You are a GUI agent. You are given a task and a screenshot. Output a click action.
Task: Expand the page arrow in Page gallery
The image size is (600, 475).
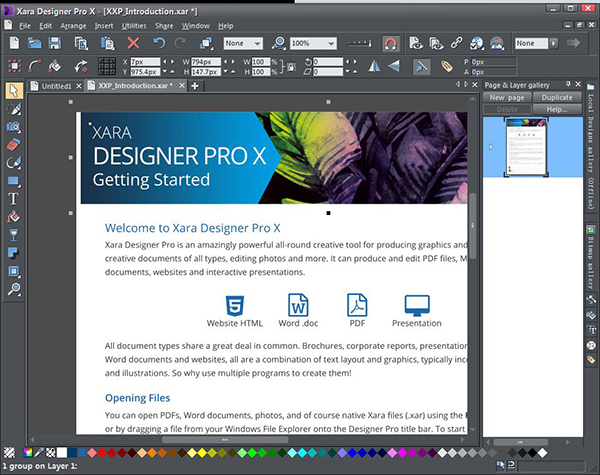490,148
